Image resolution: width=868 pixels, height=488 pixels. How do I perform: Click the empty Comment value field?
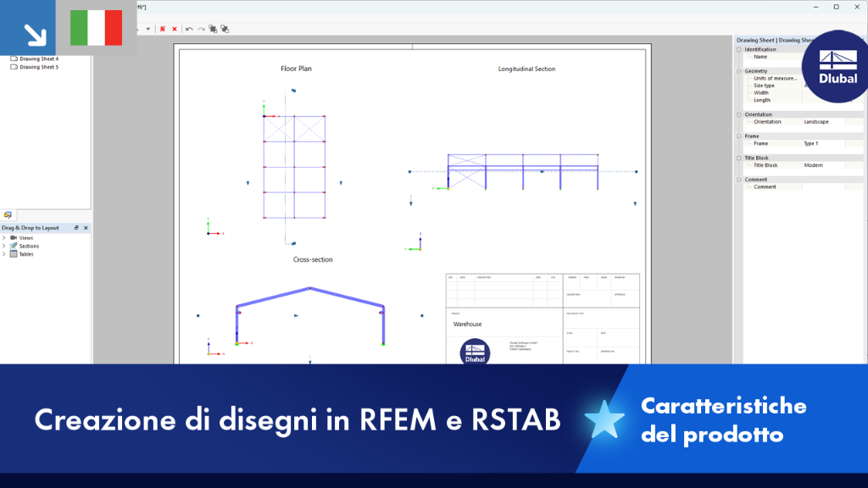coord(824,187)
